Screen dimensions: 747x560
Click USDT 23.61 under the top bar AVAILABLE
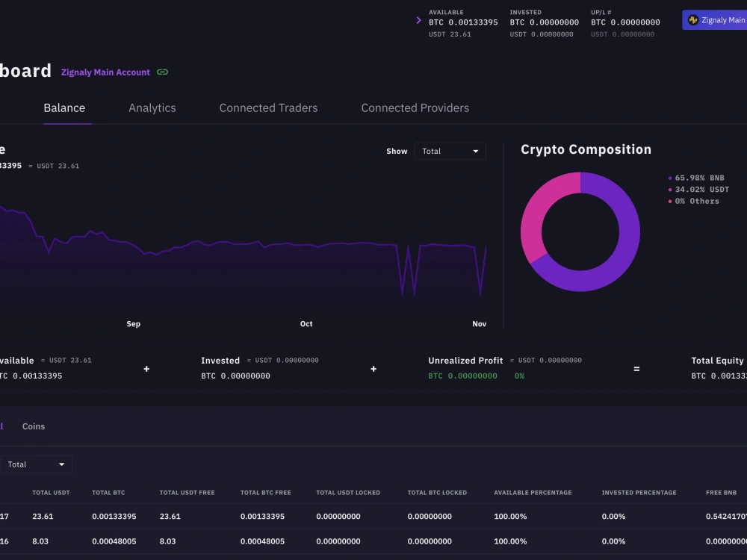[x=450, y=34]
